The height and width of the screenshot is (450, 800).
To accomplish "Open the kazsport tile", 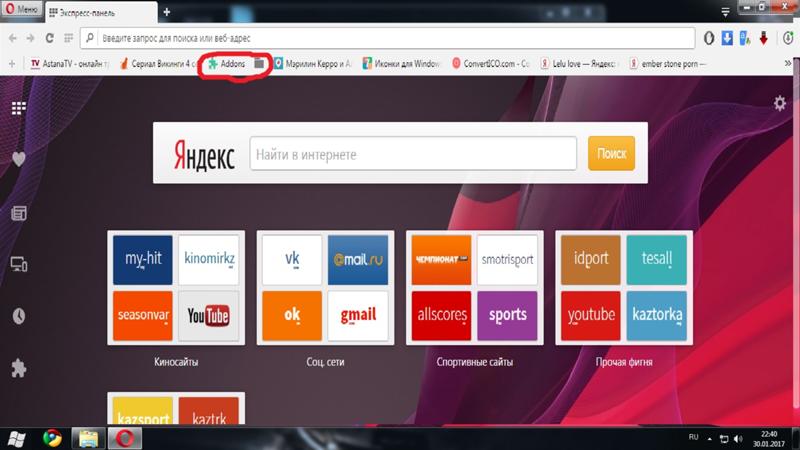I will tap(143, 411).
